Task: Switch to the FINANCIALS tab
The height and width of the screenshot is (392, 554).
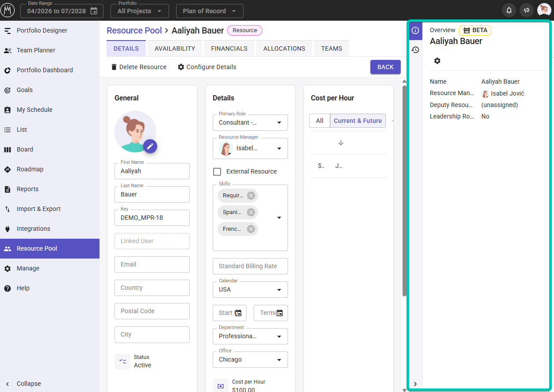Action: pyautogui.click(x=229, y=48)
